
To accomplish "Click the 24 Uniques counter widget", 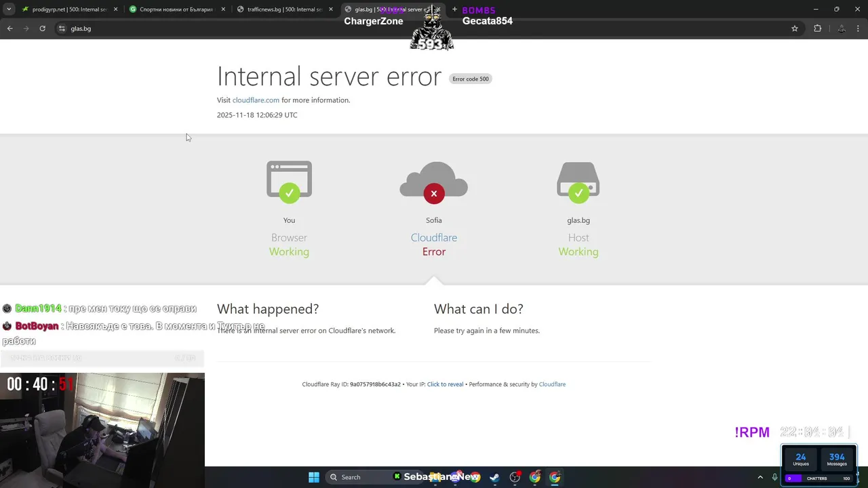I will [801, 459].
